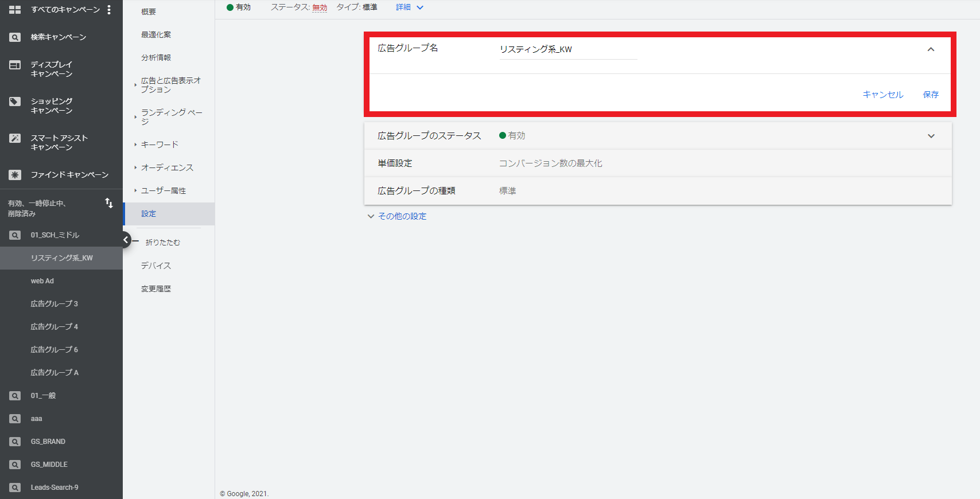
Task: Click the 有効、一時停止中、削除済み filter text
Action: click(x=37, y=208)
